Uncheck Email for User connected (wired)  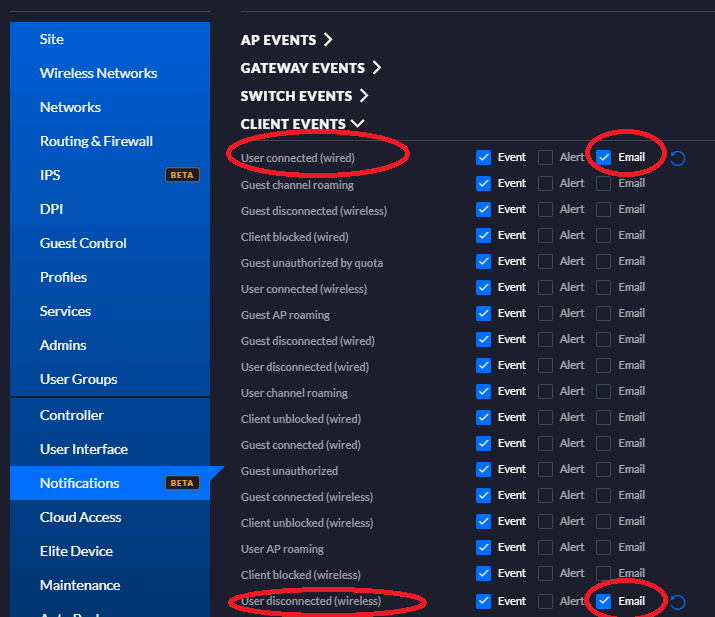[604, 157]
